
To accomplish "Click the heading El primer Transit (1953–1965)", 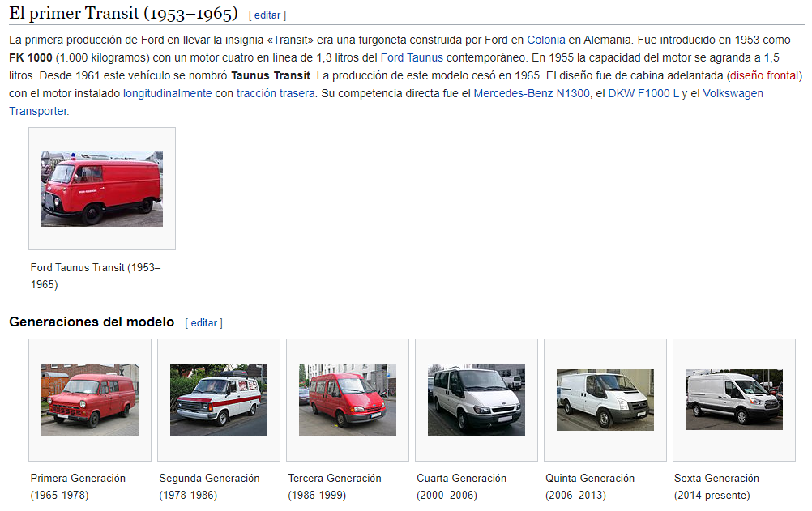I will (x=123, y=13).
